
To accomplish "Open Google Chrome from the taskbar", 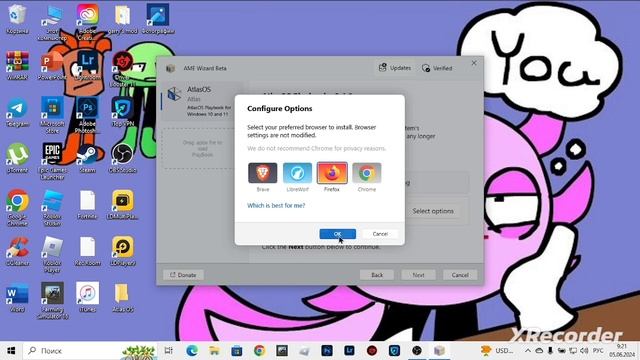I will [259, 351].
